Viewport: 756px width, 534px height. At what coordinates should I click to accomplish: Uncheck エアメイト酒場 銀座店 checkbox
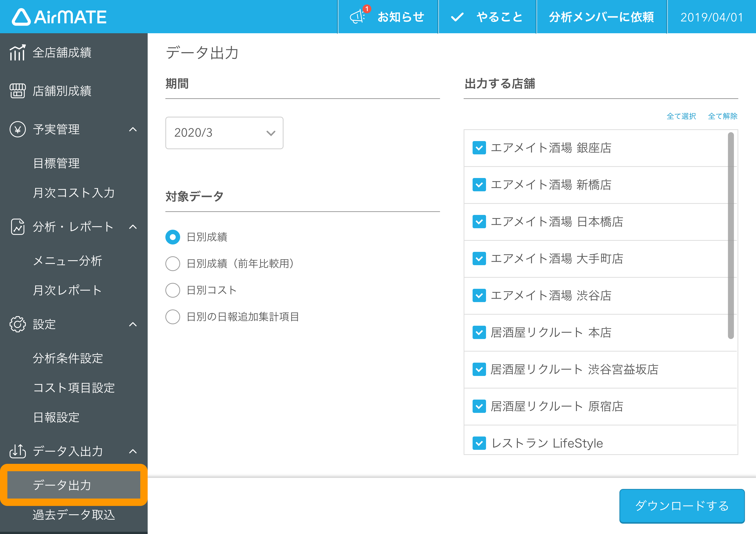[x=479, y=148]
